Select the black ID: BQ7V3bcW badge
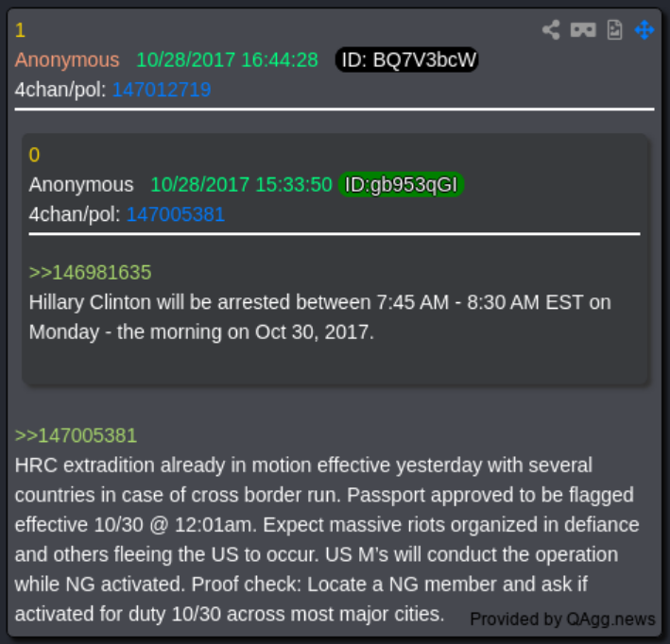Screen dimensions: 670x644 click(406, 59)
